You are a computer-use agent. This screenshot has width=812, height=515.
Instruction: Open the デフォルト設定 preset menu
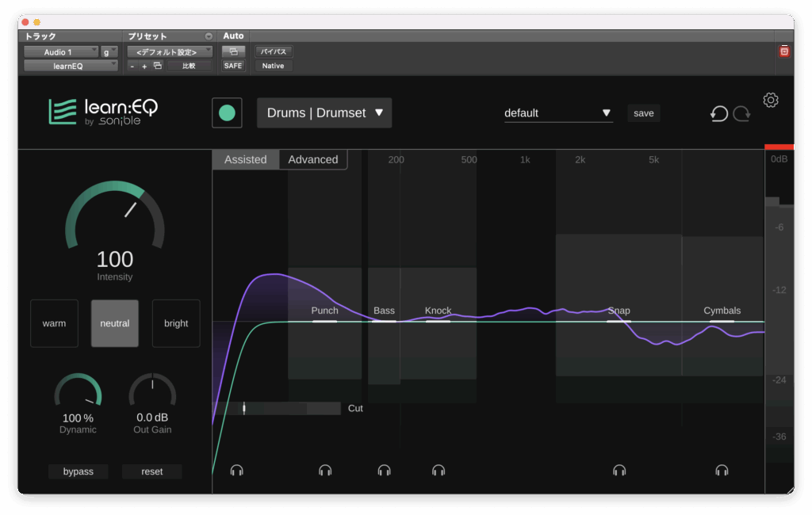coord(170,51)
